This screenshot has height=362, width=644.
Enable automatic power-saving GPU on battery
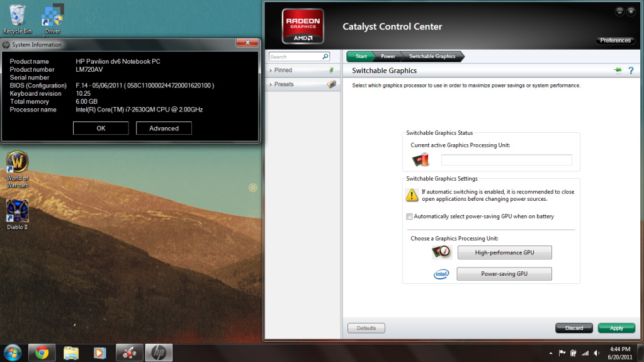pos(409,217)
